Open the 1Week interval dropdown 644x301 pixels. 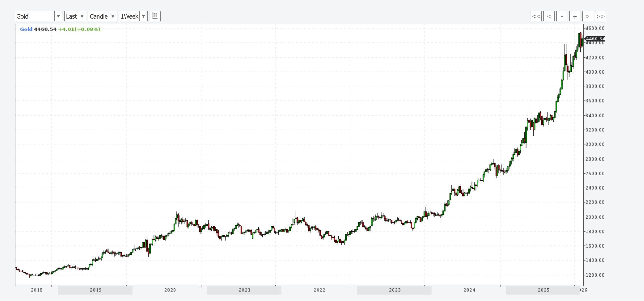coord(143,16)
